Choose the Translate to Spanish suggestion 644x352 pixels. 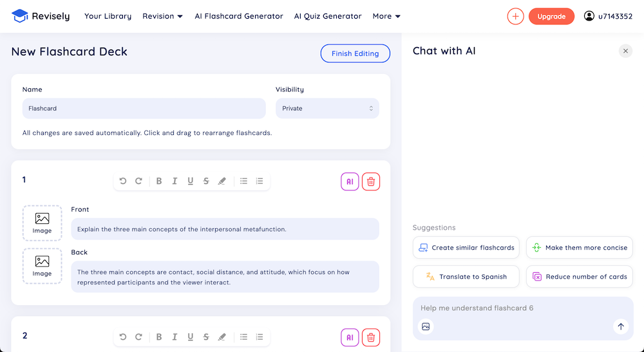point(466,277)
